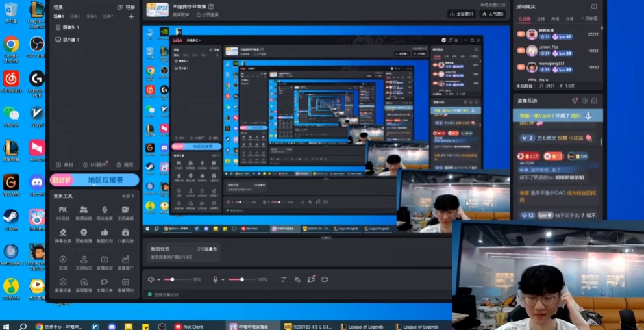This screenshot has height=330, width=644.
Task: Expand the speaker device options arrow
Action: [158, 279]
